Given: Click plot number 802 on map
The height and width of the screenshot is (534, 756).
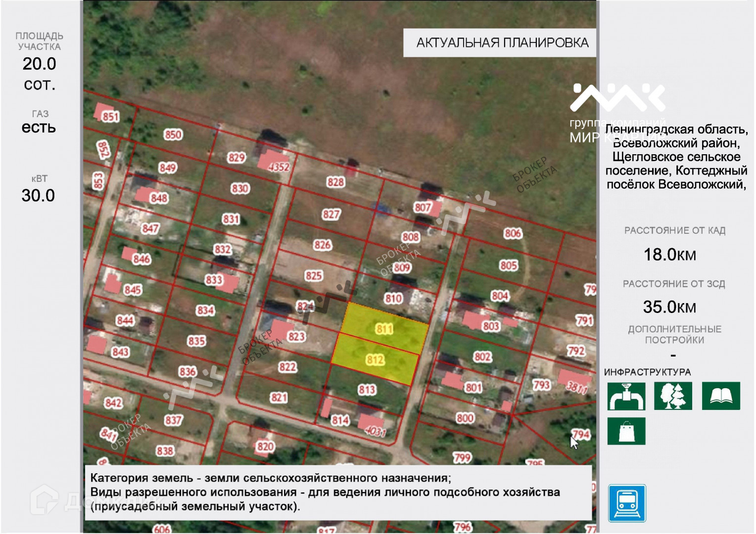Looking at the screenshot, I should tap(482, 356).
